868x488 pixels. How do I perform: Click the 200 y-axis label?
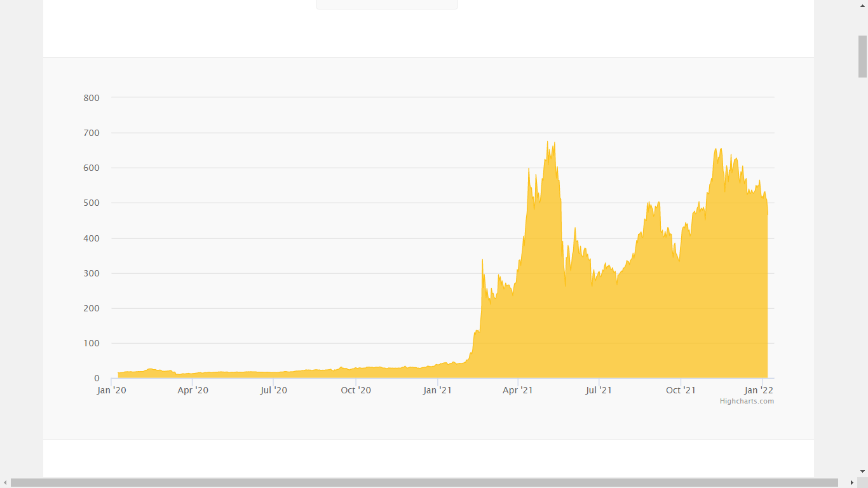point(92,309)
